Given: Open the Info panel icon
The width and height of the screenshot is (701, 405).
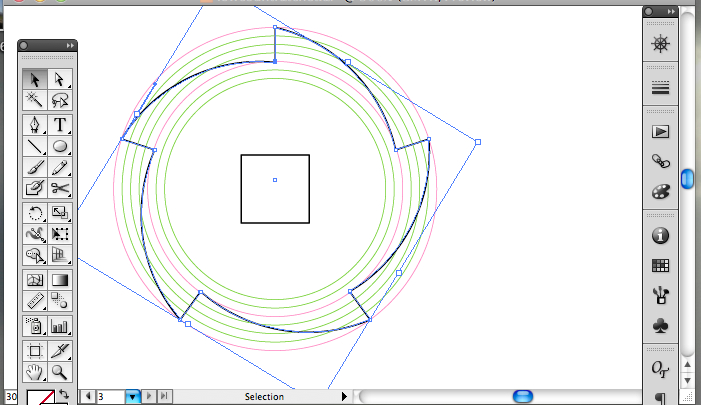Looking at the screenshot, I should coord(660,235).
